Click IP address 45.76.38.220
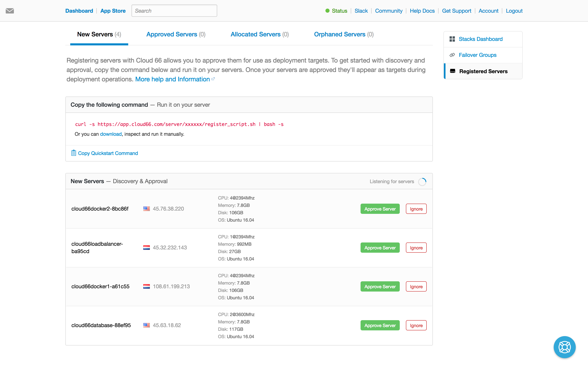This screenshot has height=368, width=588. 168,209
